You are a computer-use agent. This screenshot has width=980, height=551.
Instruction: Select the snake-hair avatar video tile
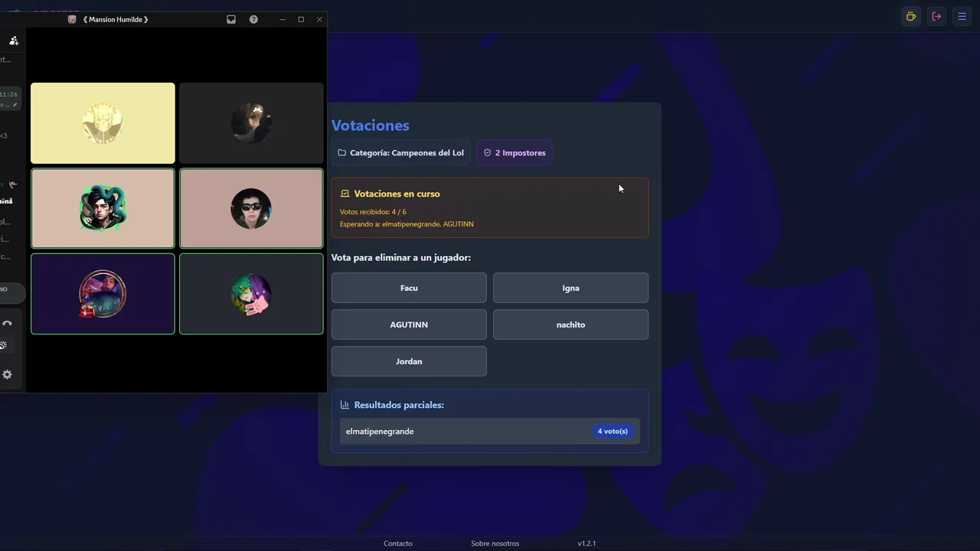click(x=103, y=208)
